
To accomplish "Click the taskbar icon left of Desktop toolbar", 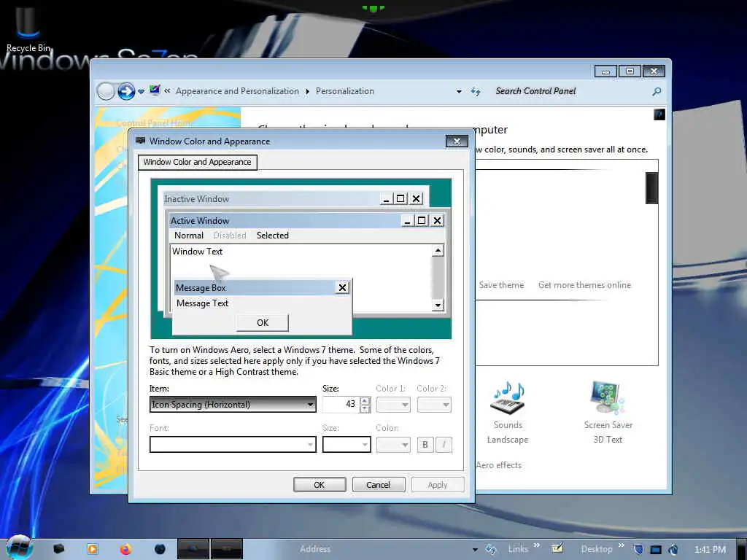I will [x=557, y=548].
